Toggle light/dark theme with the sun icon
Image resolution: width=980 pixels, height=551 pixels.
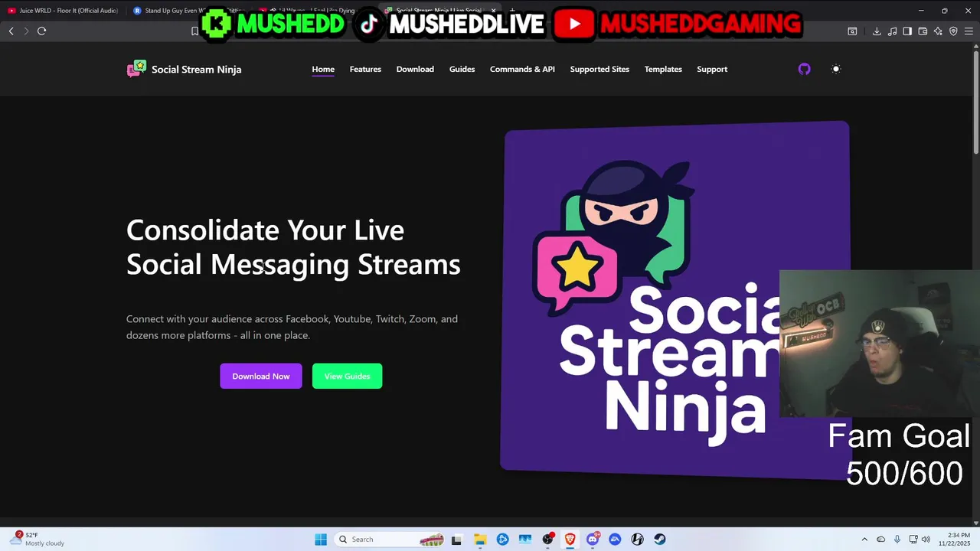coord(836,69)
